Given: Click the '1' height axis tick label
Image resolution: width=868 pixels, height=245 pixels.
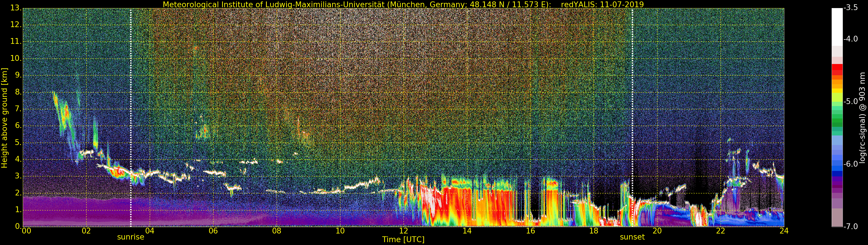Looking at the screenshot, I should click(18, 210).
